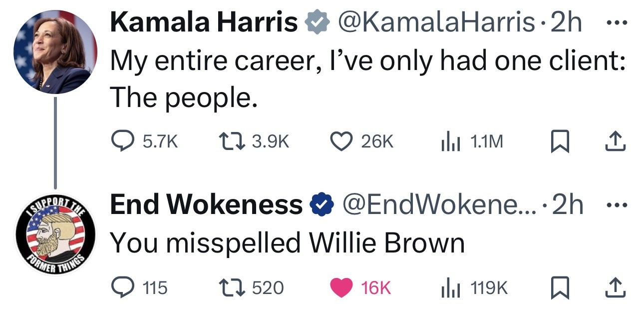This screenshot has width=644, height=316.
Task: Open End Wokeness display name
Action: coord(206,204)
